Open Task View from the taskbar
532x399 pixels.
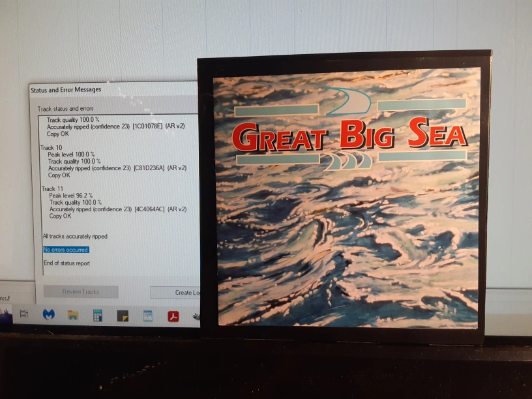coord(23,314)
